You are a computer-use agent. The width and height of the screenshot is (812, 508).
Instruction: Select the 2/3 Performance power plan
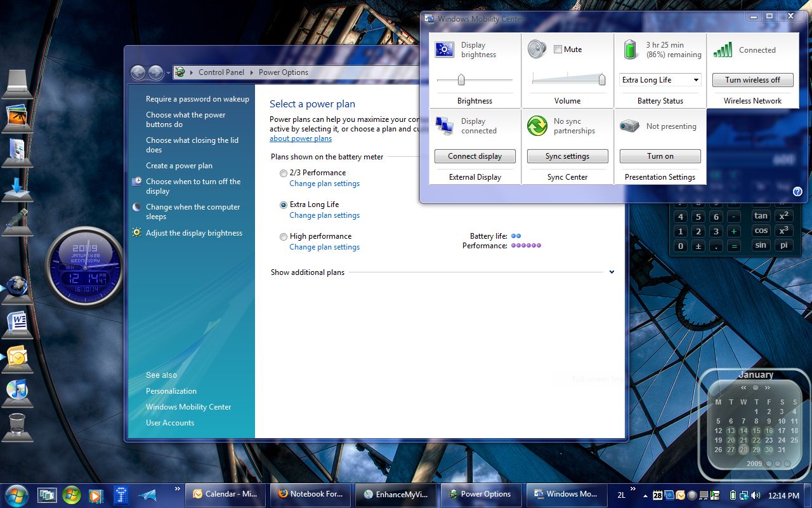pos(284,173)
